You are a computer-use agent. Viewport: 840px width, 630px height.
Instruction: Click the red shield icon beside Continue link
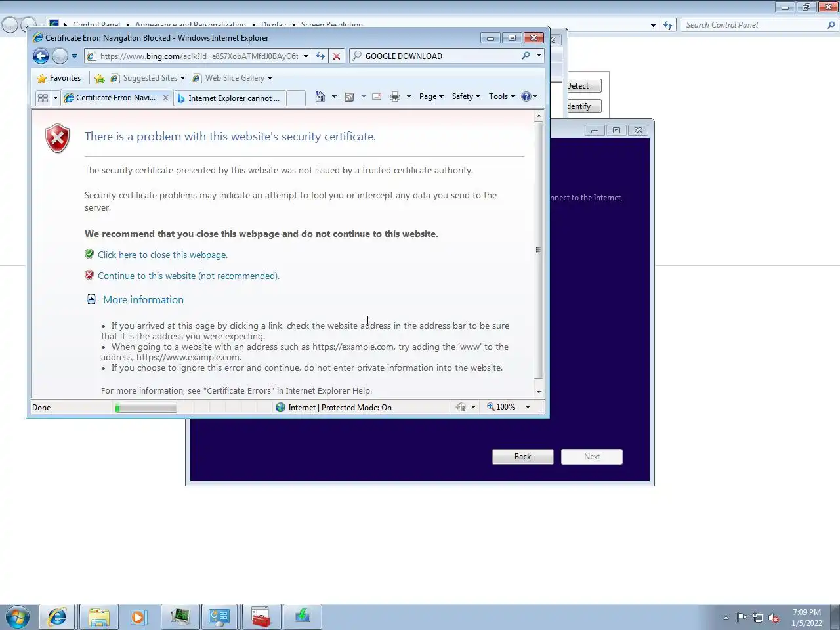pos(89,275)
